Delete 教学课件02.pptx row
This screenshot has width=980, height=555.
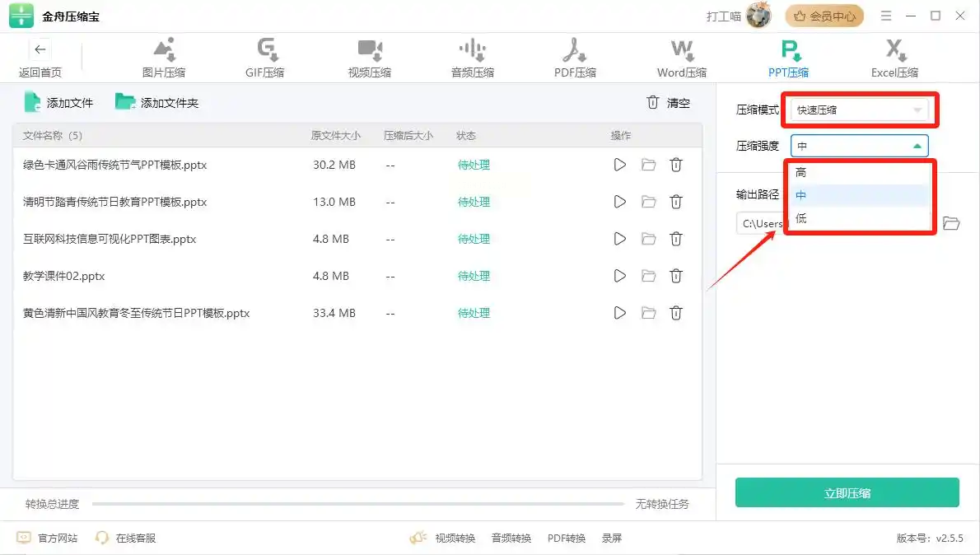pos(676,276)
